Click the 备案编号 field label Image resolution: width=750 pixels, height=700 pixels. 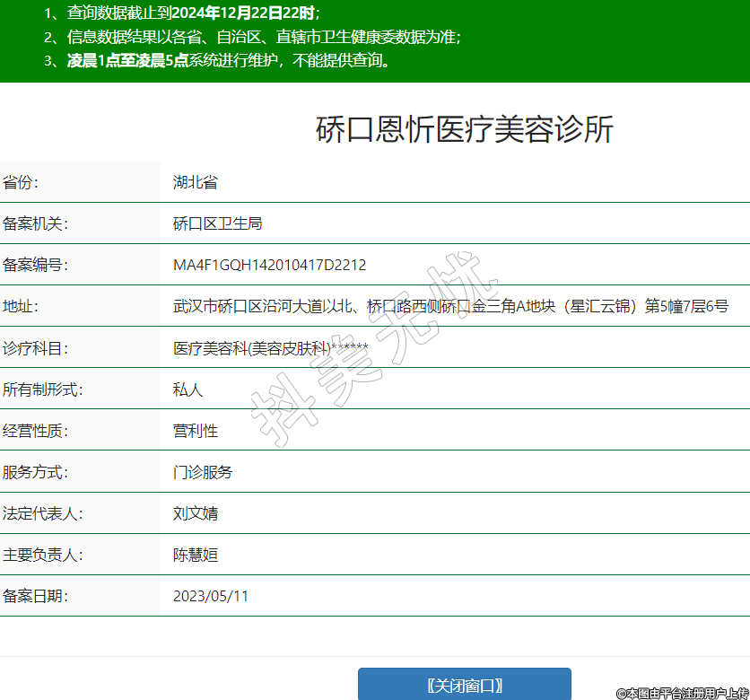tap(35, 266)
